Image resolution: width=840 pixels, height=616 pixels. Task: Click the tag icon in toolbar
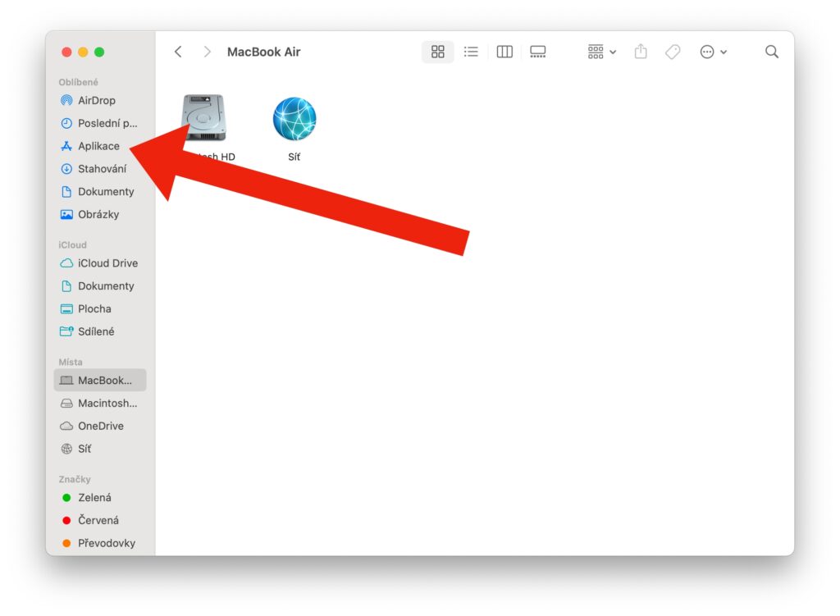(x=673, y=52)
